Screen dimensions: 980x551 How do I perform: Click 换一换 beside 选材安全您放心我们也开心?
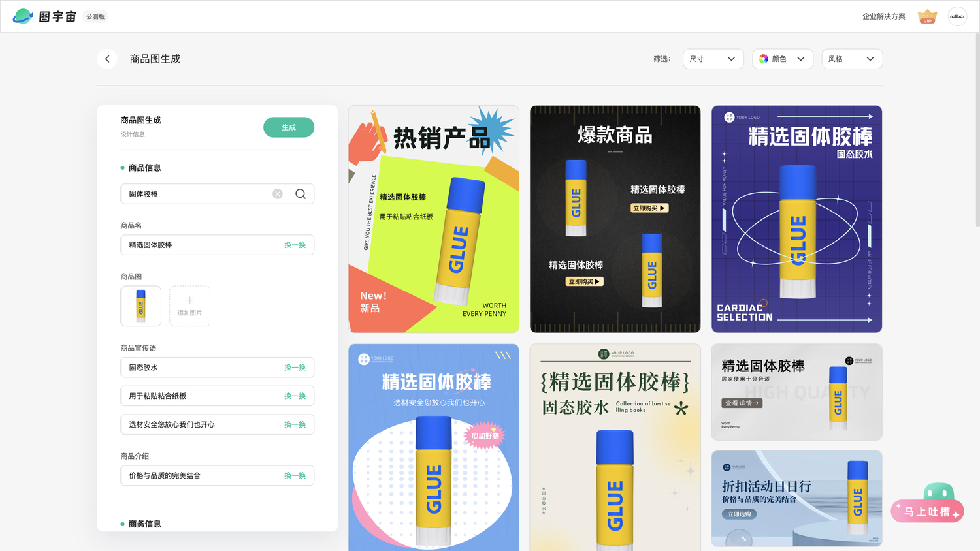tap(295, 424)
